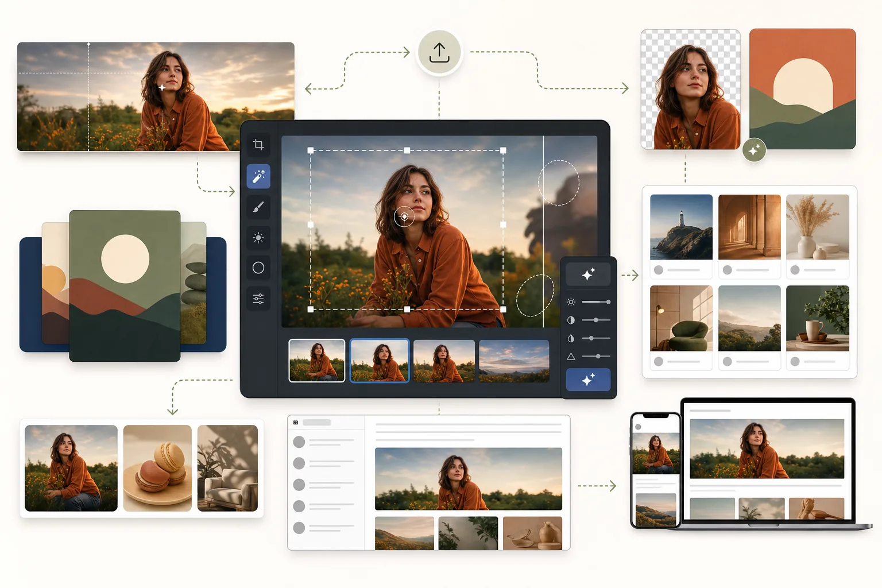Click the plant leaves thumbnail in page layout

click(x=468, y=533)
